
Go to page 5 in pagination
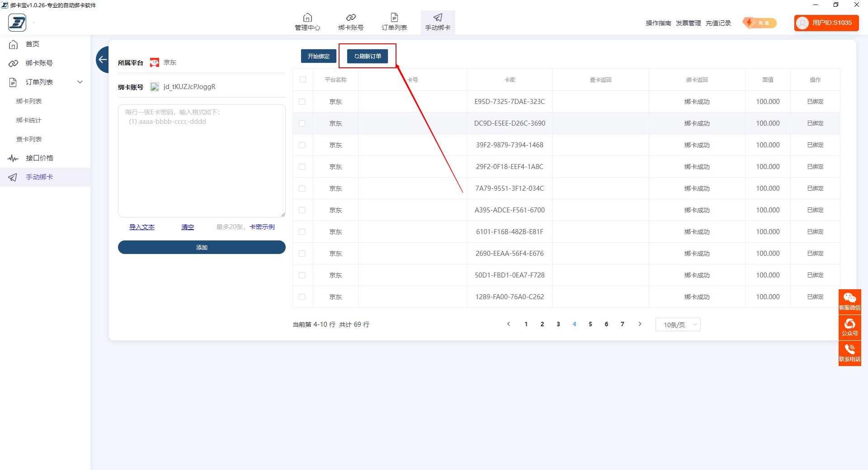coord(590,324)
